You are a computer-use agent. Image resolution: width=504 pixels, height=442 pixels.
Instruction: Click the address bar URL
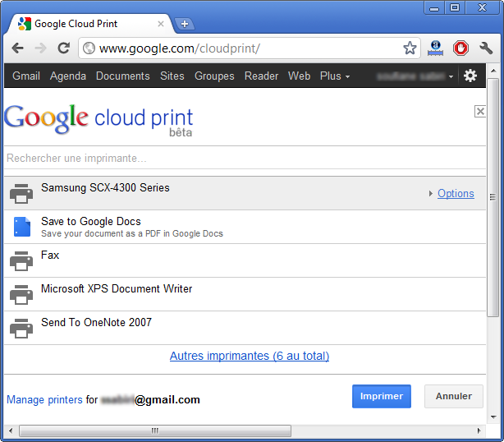(180, 48)
